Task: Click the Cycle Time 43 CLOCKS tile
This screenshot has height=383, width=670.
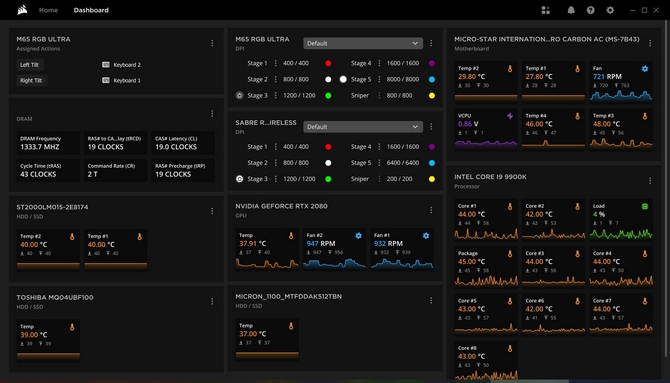Action: [48, 170]
